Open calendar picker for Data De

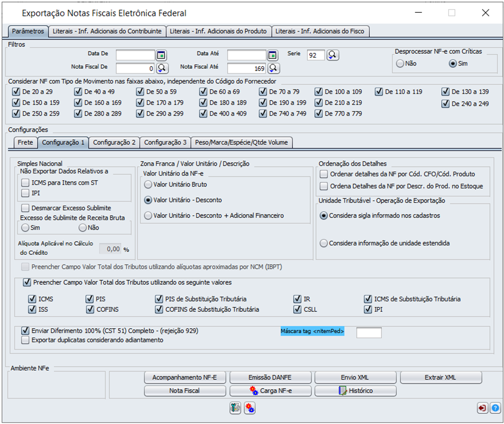(x=161, y=55)
